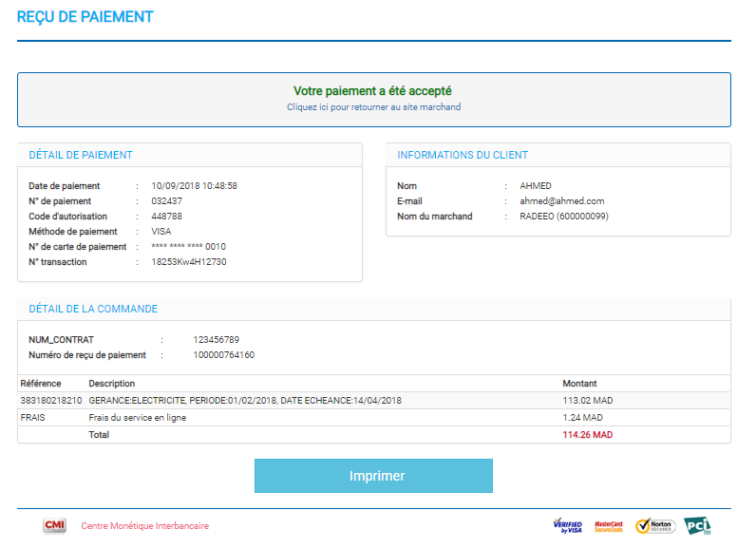The height and width of the screenshot is (548, 756).
Task: Click the MasterCard SecureCode badge
Action: tap(609, 526)
